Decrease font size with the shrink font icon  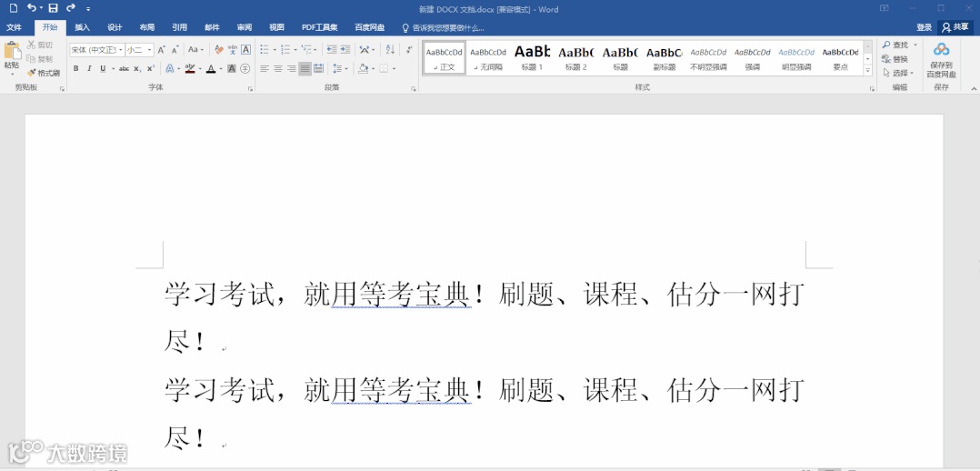point(175,49)
